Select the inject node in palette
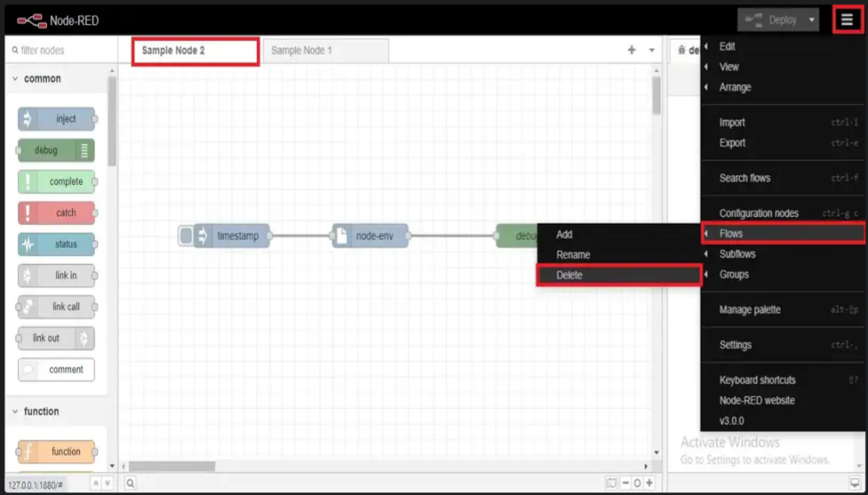Image resolution: width=868 pixels, height=495 pixels. pyautogui.click(x=57, y=119)
